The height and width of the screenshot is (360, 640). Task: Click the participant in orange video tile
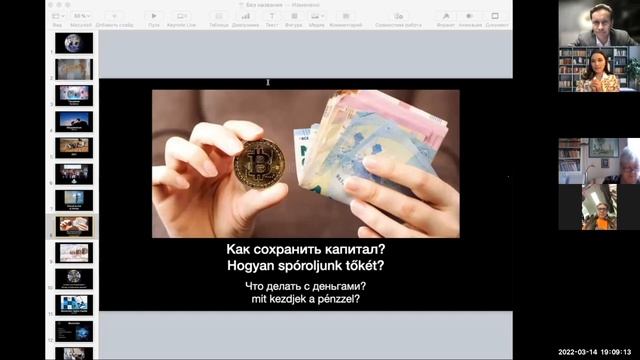pos(599,207)
